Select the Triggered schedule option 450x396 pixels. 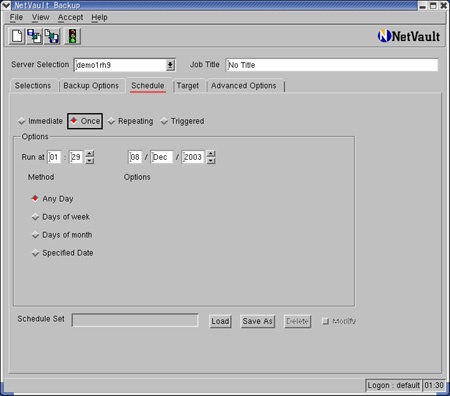182,121
